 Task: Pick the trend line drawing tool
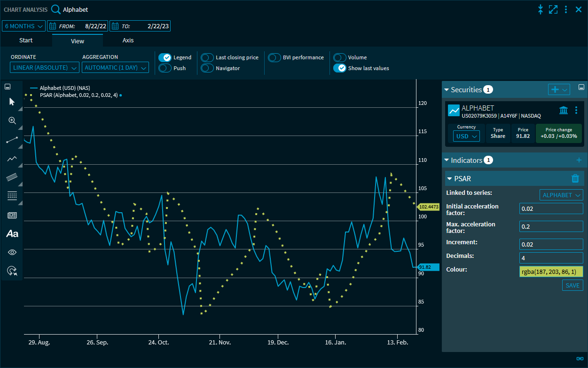tap(12, 140)
